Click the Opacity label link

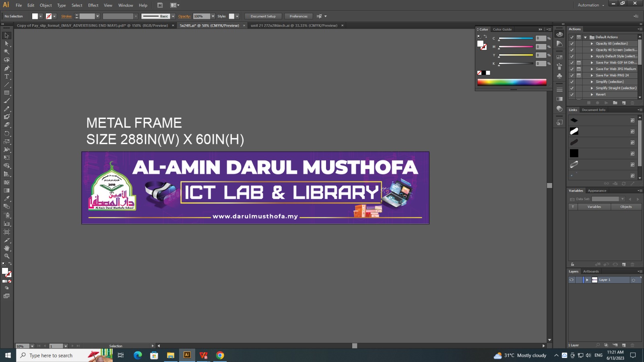click(184, 16)
